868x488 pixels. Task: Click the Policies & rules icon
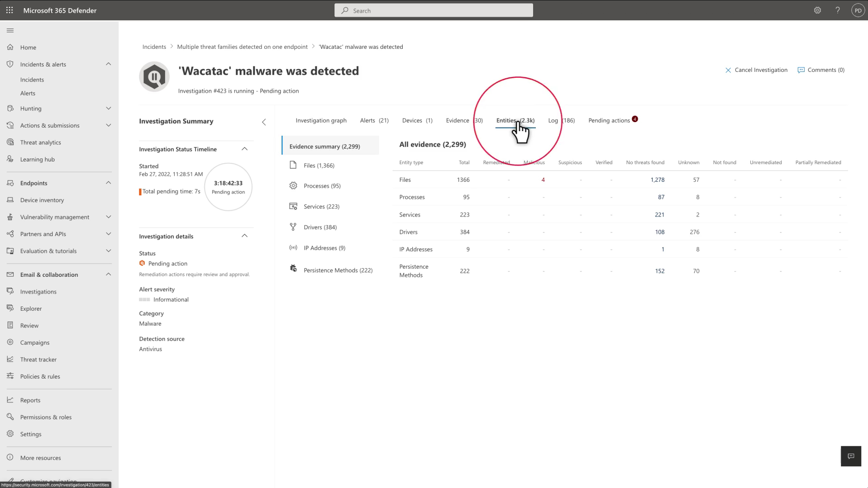10,376
